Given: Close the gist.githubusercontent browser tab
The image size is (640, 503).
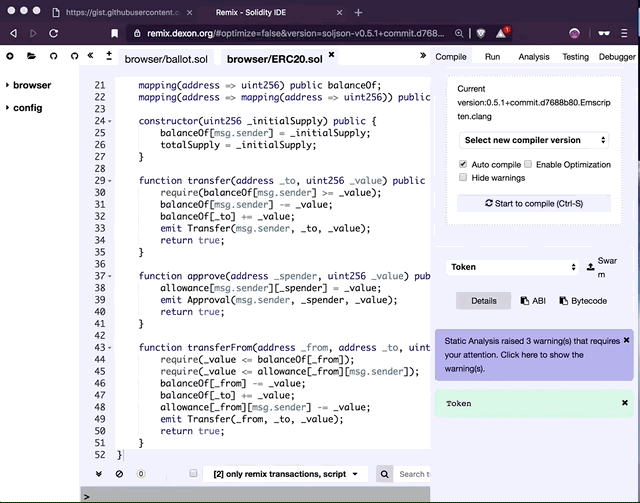Looking at the screenshot, I should click(x=189, y=13).
